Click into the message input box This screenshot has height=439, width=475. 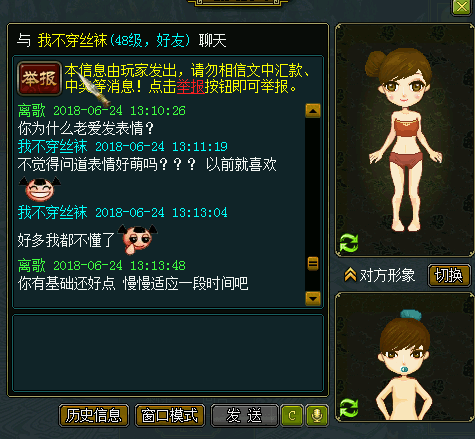(168, 353)
